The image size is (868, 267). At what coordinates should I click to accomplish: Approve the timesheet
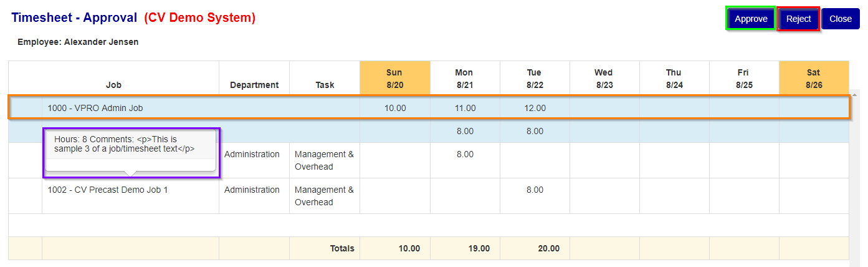pyautogui.click(x=751, y=19)
